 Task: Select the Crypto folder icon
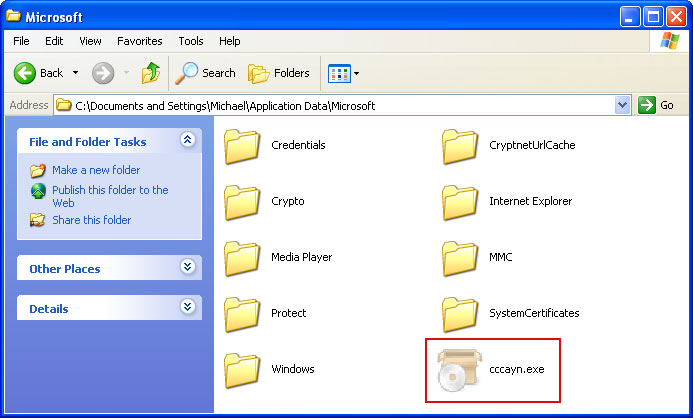coord(242,202)
